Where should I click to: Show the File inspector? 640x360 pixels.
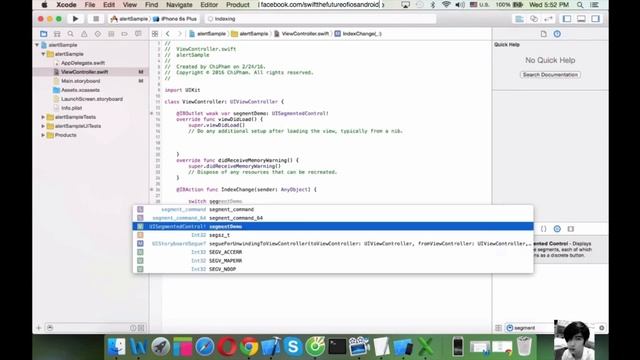click(543, 34)
